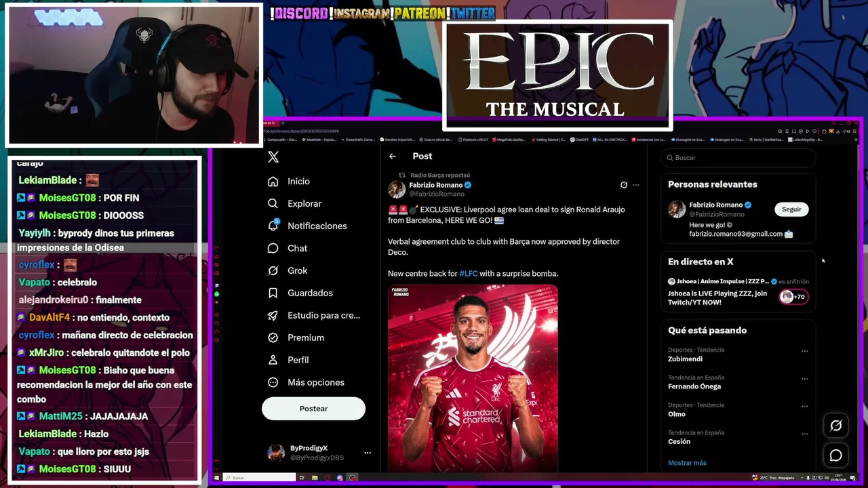Click MoisesGT08 username on SIUUU message
The width and height of the screenshot is (868, 488).
[67, 469]
